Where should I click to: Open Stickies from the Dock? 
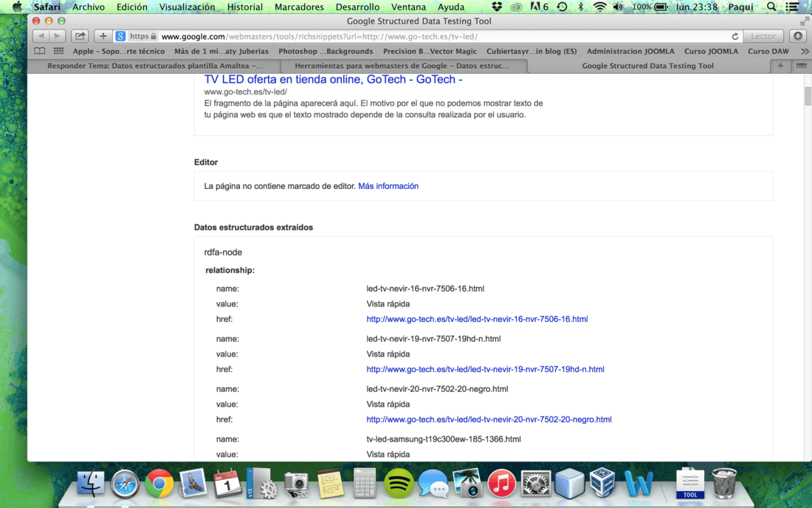click(331, 484)
